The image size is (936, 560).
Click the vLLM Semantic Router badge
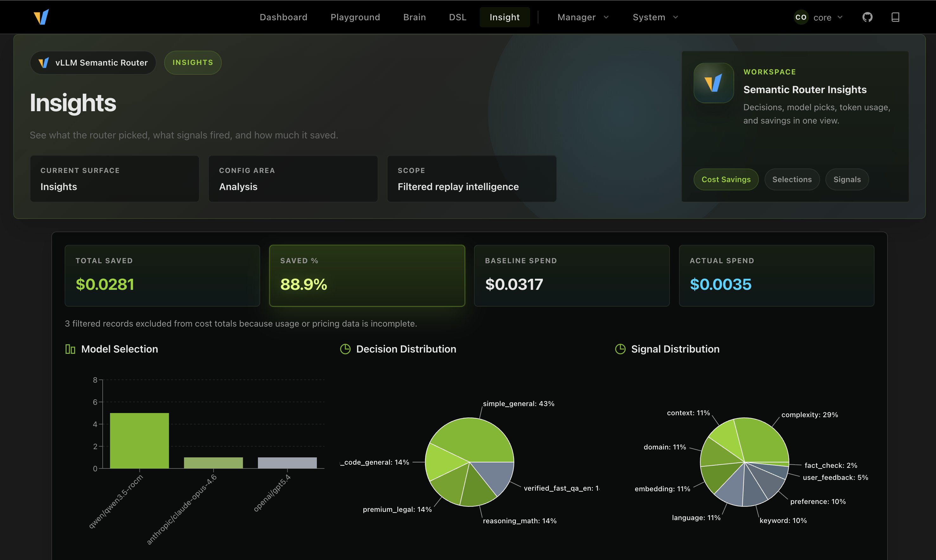click(x=93, y=63)
